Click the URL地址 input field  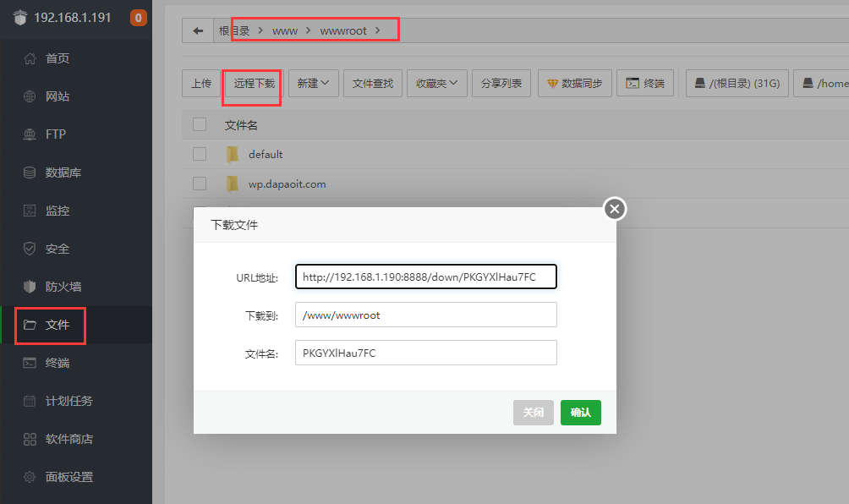click(426, 277)
